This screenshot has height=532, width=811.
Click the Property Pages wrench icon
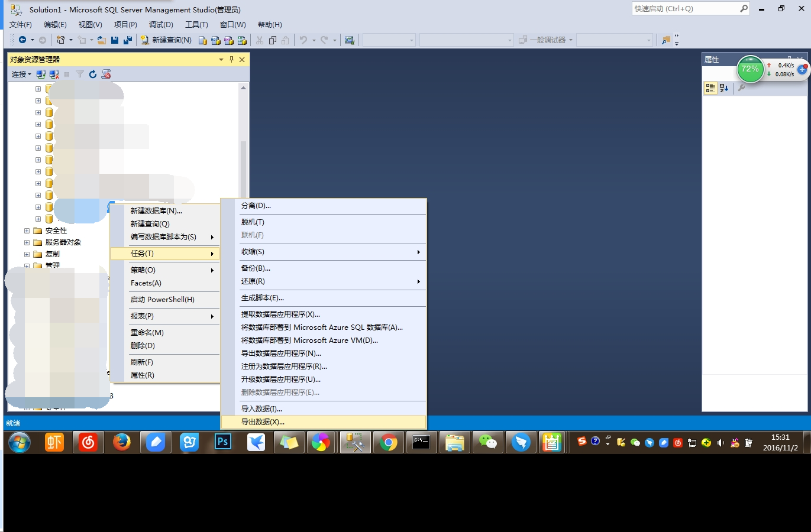click(742, 88)
